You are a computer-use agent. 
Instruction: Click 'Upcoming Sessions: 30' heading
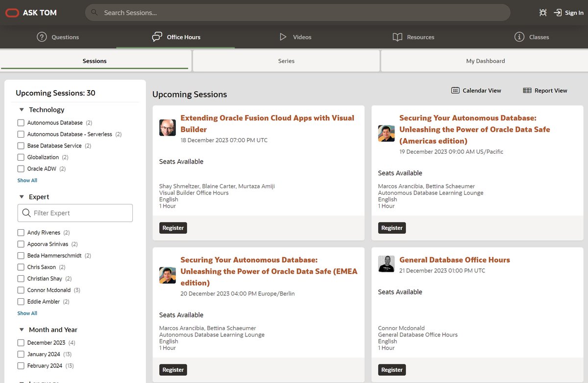pyautogui.click(x=55, y=93)
